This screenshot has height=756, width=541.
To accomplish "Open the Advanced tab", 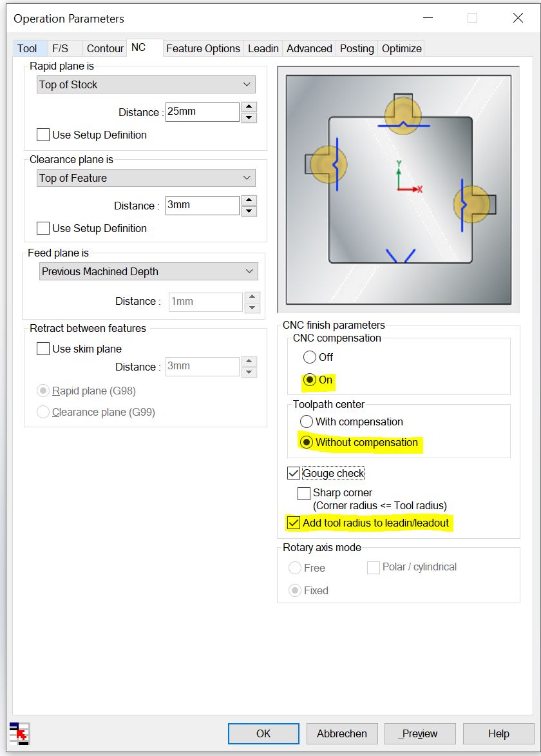I will pos(309,48).
